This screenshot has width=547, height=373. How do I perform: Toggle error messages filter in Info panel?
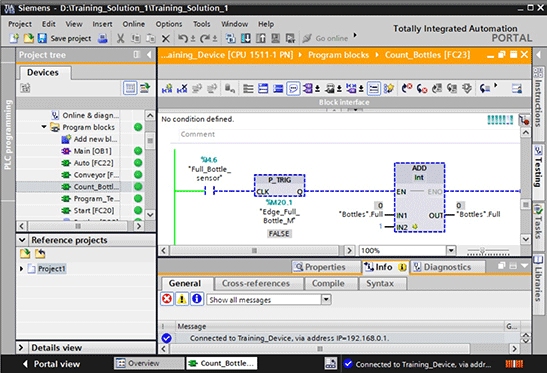[x=167, y=299]
